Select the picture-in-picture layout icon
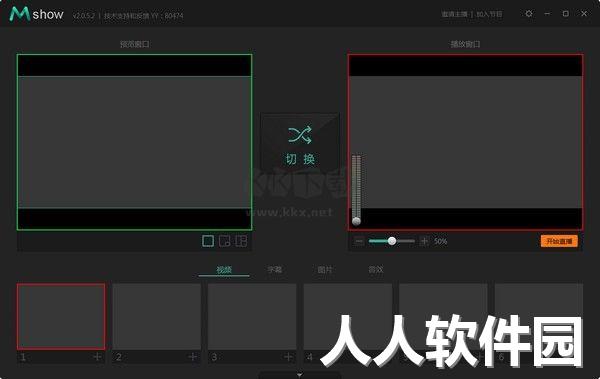 [x=225, y=241]
